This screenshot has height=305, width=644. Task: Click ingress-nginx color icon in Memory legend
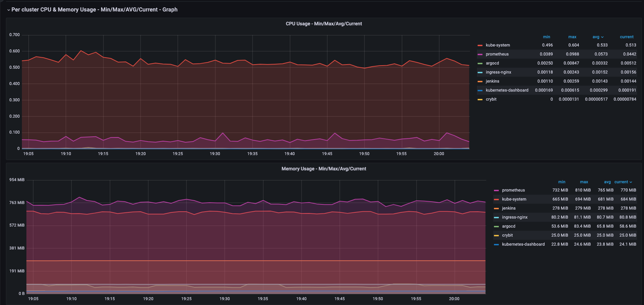(496, 218)
